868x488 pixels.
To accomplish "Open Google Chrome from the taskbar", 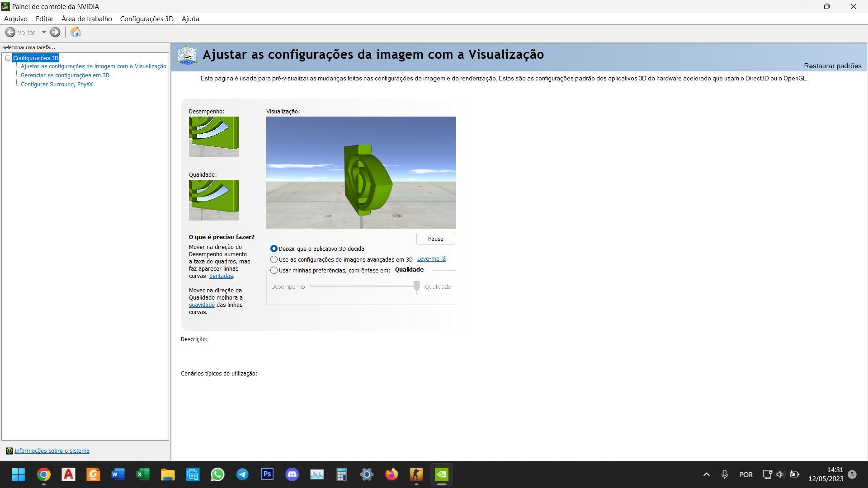I will click(x=43, y=474).
